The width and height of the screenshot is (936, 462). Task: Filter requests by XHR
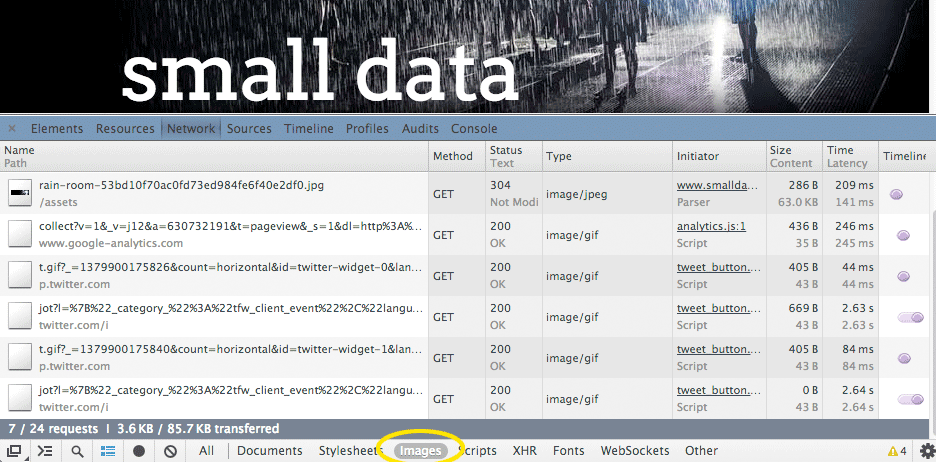coord(525,451)
